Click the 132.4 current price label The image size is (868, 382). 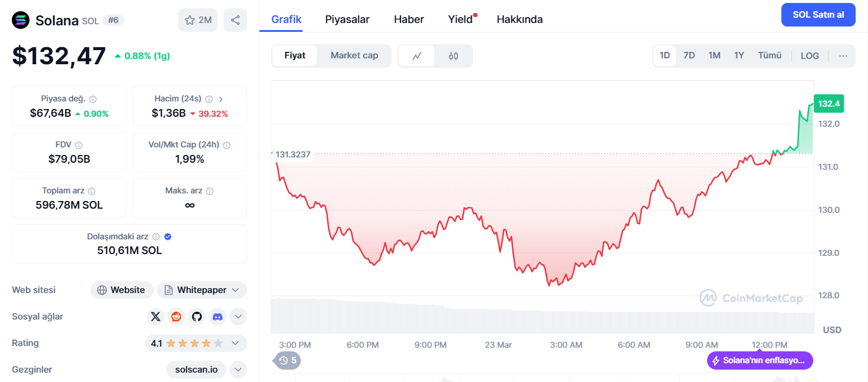click(828, 104)
